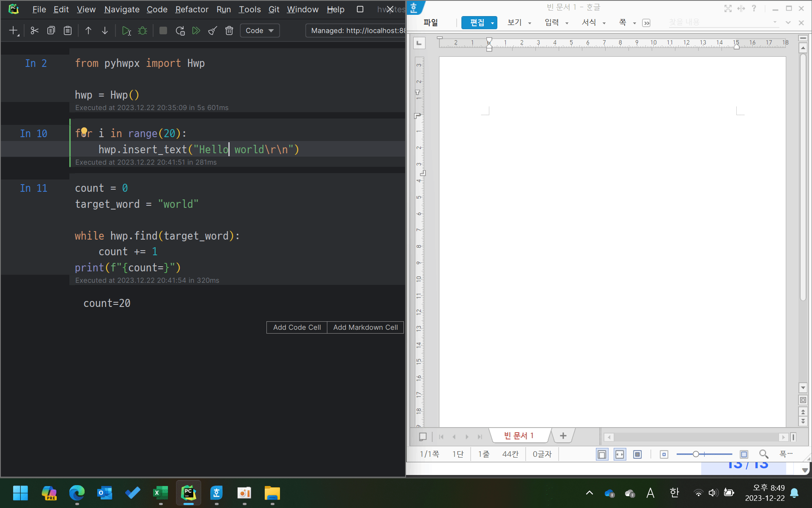The width and height of the screenshot is (812, 508).
Task: Click the zoom out icon in status bar
Action: (664, 454)
